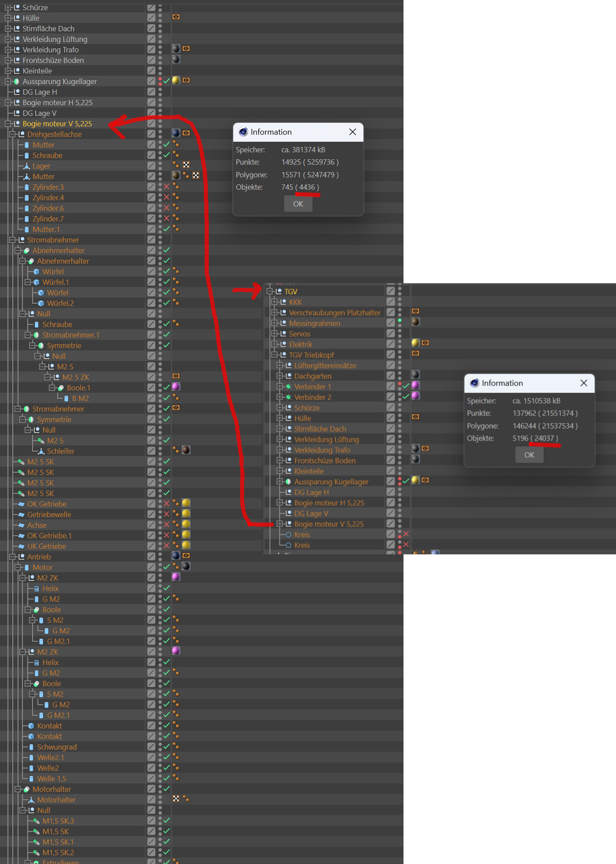Viewport: 616px width, 864px height.
Task: Collapse the Würfel.1 node
Action: coord(28,282)
